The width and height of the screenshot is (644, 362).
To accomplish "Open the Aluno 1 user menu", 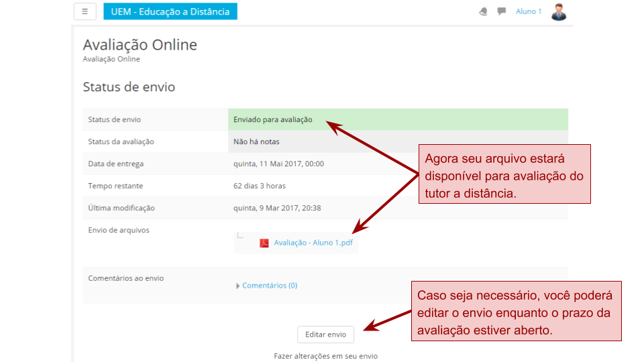I will [529, 11].
